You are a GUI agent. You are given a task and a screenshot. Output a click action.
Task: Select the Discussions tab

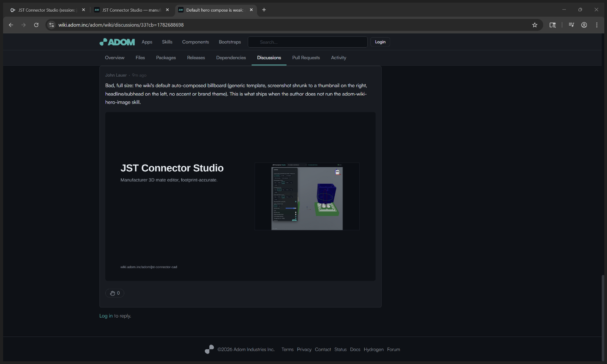coord(269,58)
